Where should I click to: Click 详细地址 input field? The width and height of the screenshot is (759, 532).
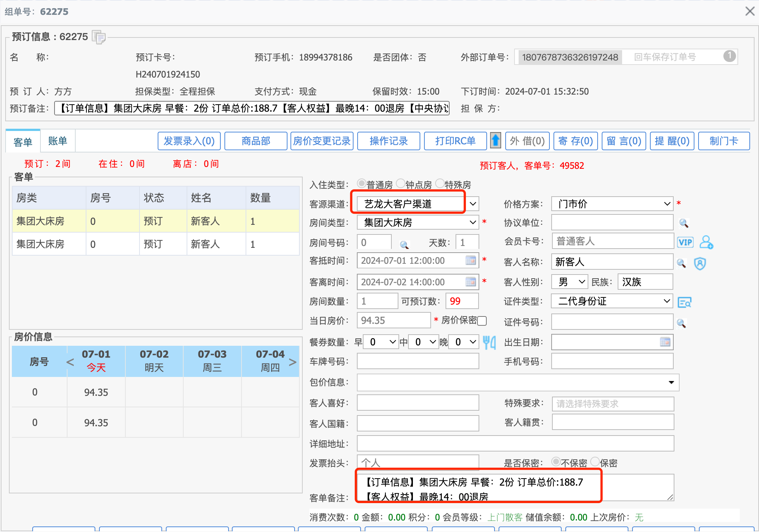[x=515, y=443]
